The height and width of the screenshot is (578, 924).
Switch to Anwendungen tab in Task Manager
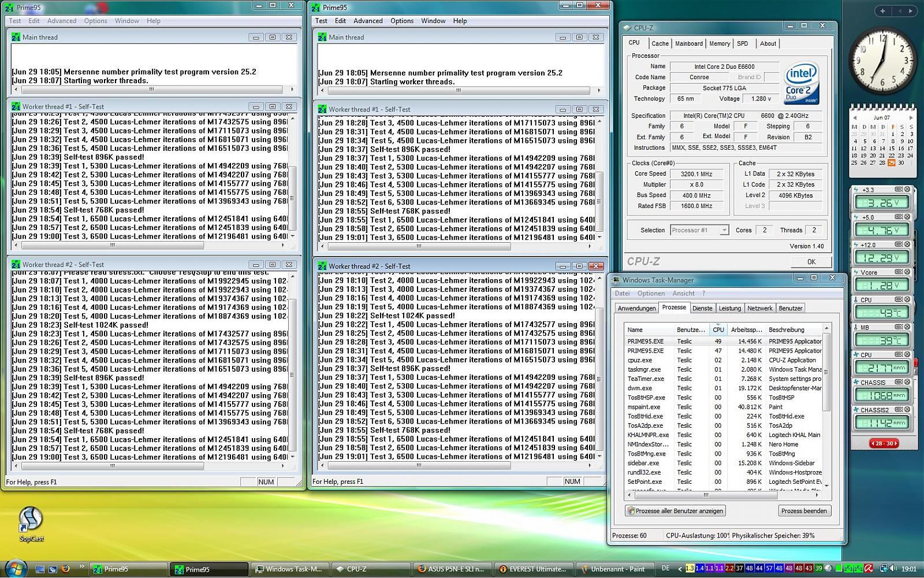[636, 308]
